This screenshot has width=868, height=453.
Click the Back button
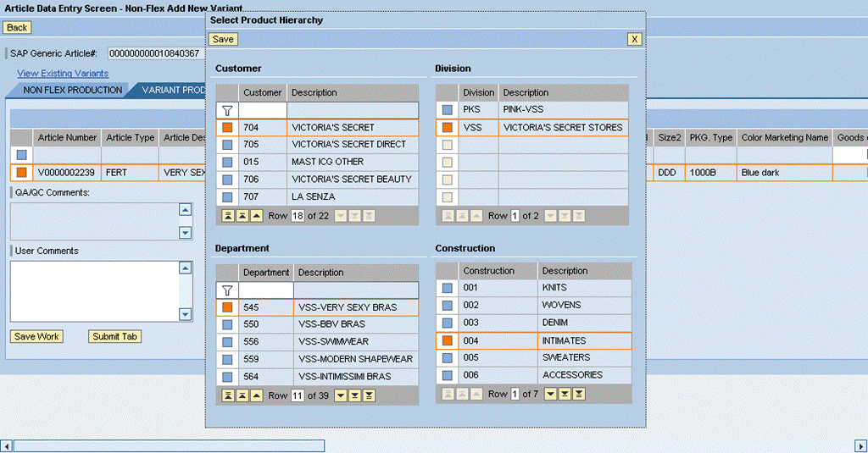[x=17, y=28]
